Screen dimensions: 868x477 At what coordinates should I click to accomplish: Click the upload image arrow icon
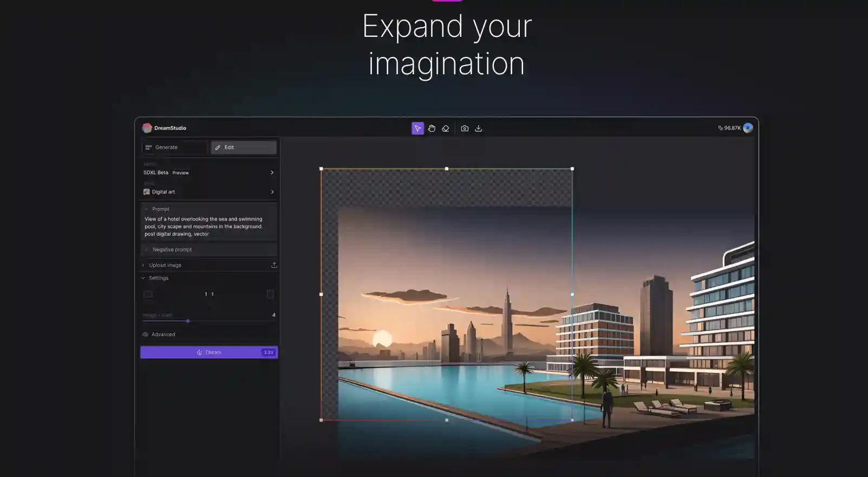click(274, 265)
